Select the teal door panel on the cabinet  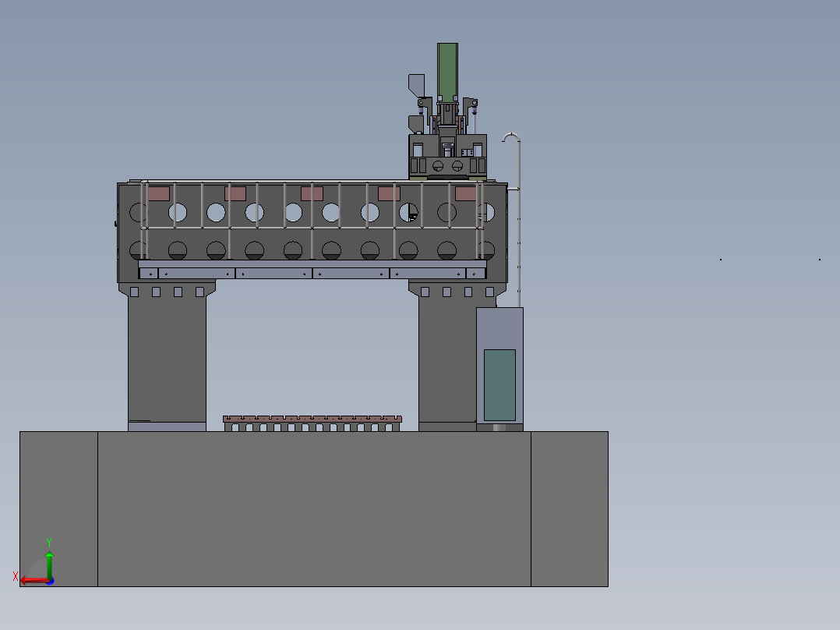(499, 385)
